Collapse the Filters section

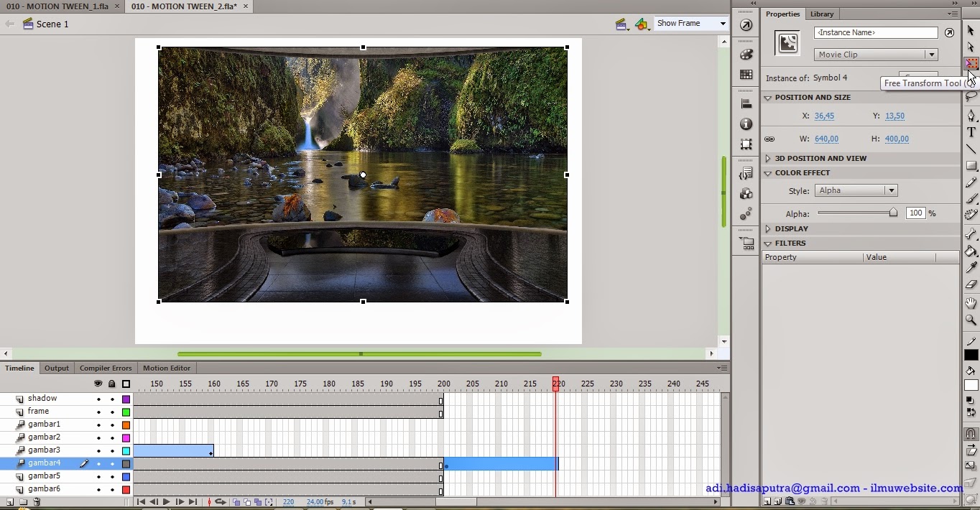(768, 244)
